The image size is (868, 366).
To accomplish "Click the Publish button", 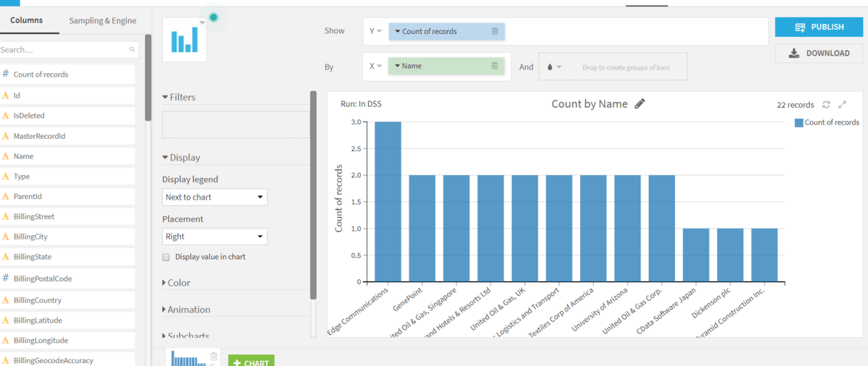I will [x=818, y=27].
